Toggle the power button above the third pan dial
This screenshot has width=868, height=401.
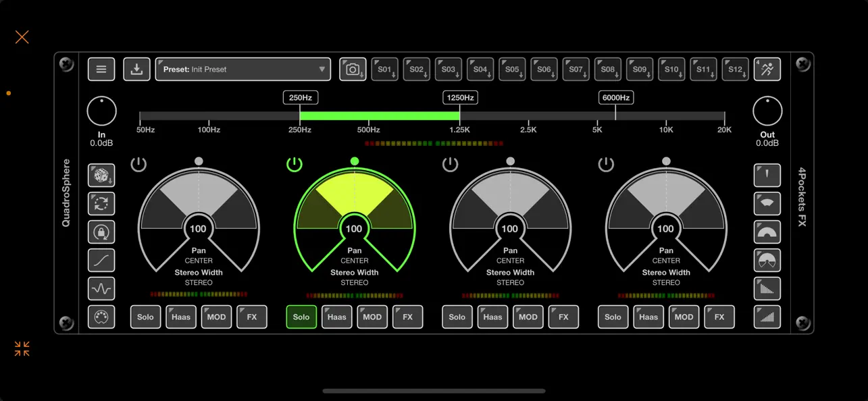click(x=450, y=163)
